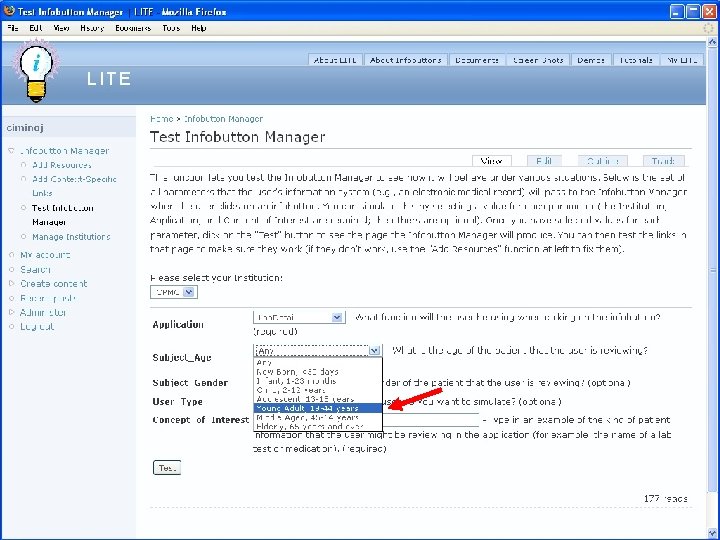Choose Infant 1-23 months option
The image size is (720, 540).
[318, 381]
